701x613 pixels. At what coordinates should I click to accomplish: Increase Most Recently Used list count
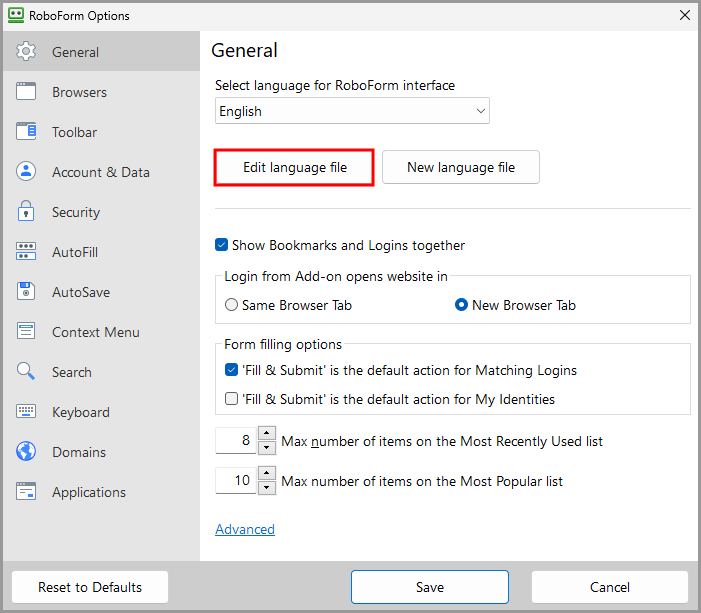(x=267, y=433)
